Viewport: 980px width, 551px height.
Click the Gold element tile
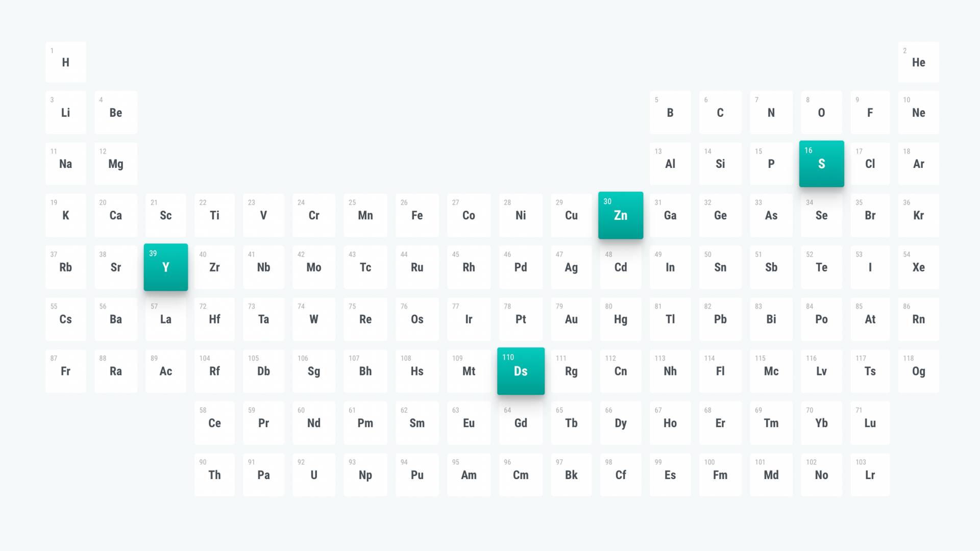571,319
